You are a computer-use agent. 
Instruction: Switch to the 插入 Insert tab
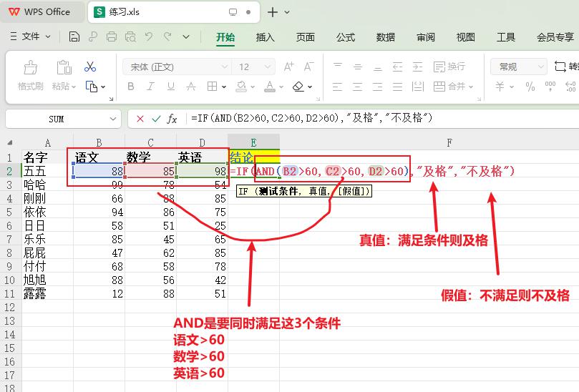point(265,37)
